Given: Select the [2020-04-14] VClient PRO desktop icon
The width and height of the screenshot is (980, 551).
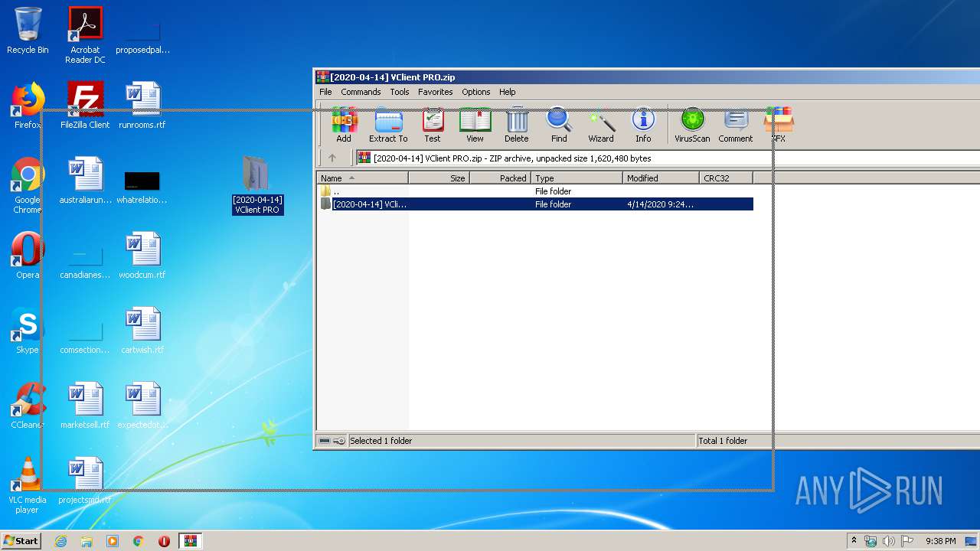Looking at the screenshot, I should coord(258,184).
